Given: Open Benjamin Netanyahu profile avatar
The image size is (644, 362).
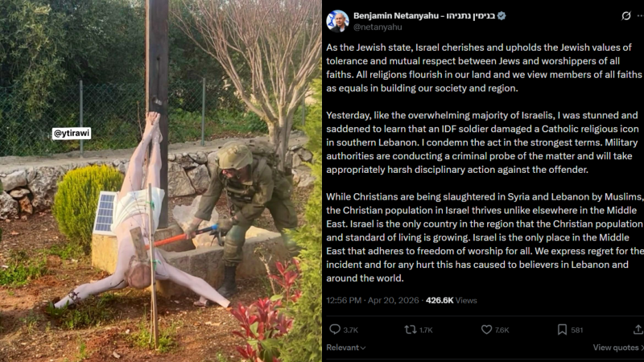Looking at the screenshot, I should tap(337, 21).
